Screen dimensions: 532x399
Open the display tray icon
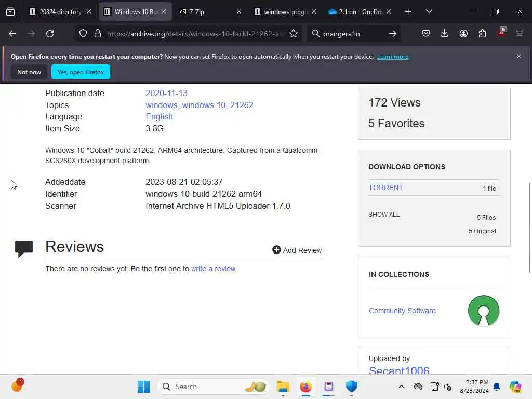click(x=435, y=387)
